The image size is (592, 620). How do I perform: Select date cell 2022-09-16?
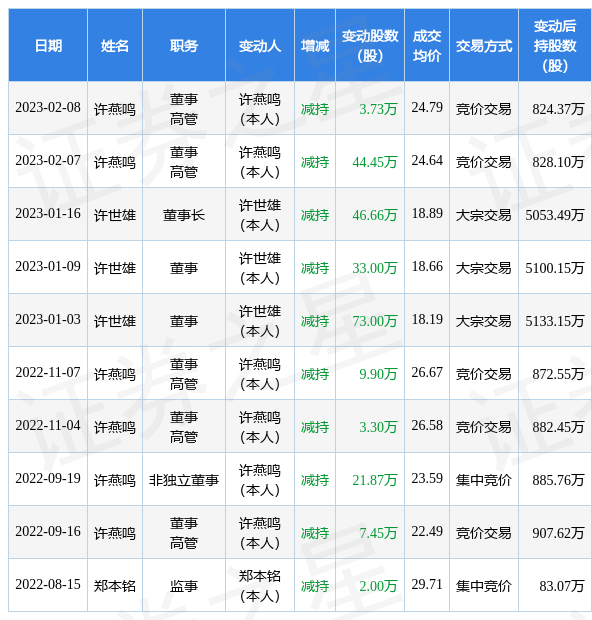coord(48,531)
